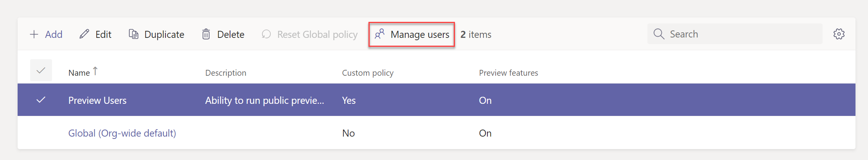
Task: Click the Description column header
Action: pyautogui.click(x=226, y=73)
